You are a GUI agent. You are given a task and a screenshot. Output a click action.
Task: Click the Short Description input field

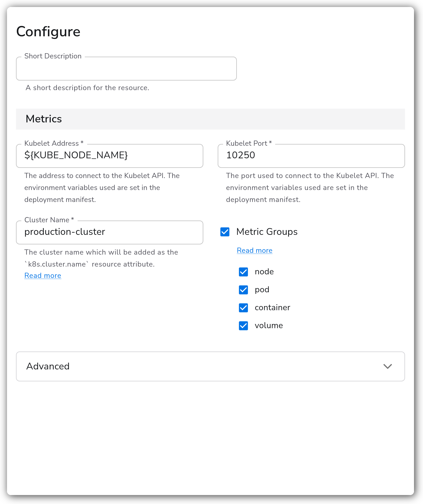click(x=126, y=69)
